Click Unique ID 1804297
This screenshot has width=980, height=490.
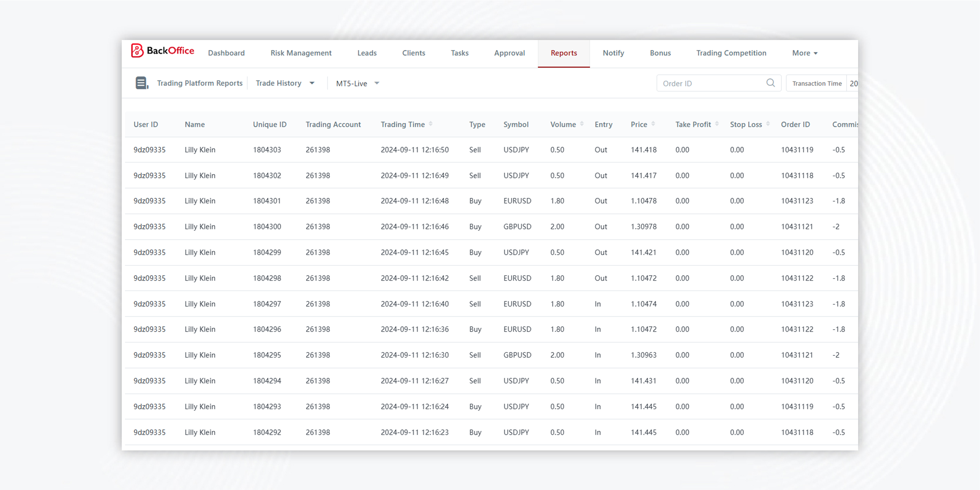click(x=267, y=304)
